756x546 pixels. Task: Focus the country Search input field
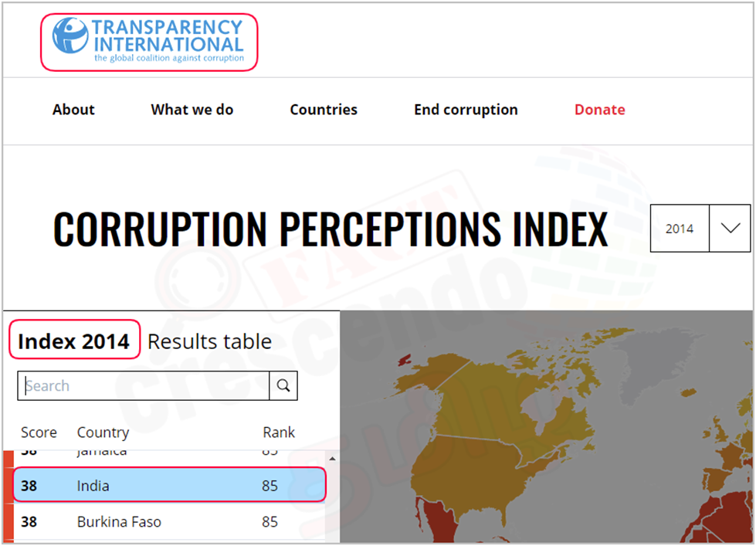(144, 385)
